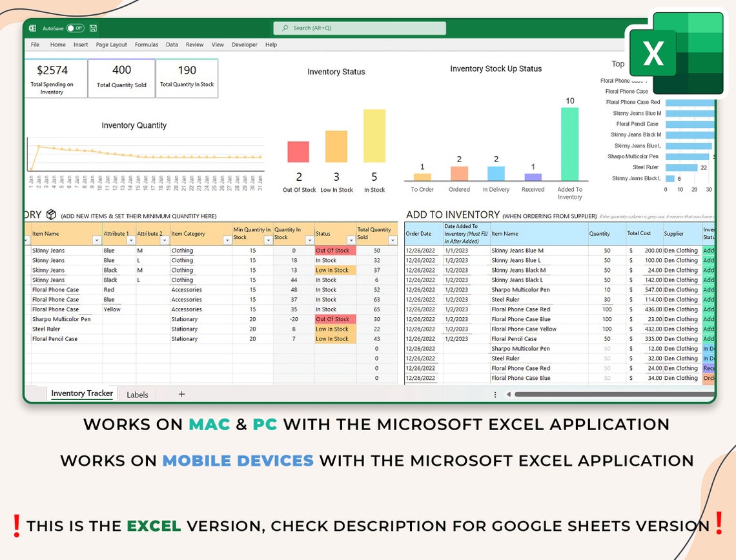Click the plus icon to add a new sheet
736x560 pixels.
181,394
